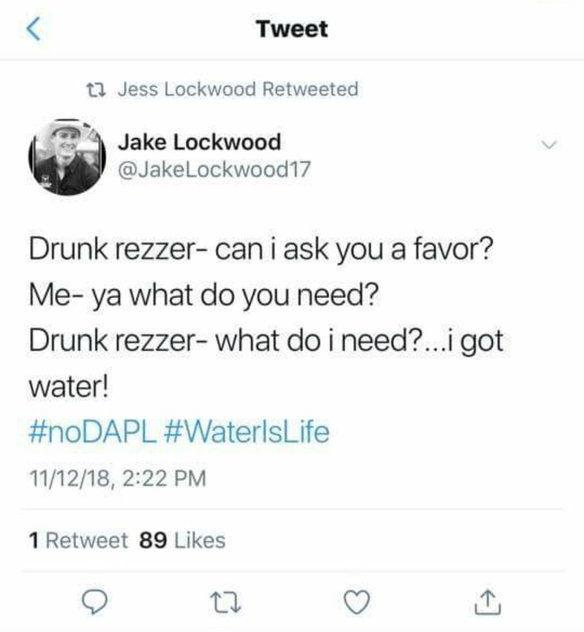Viewport: 584px width, 632px height.
Task: Open Jess Lockwood Retweeted label
Action: (x=238, y=89)
